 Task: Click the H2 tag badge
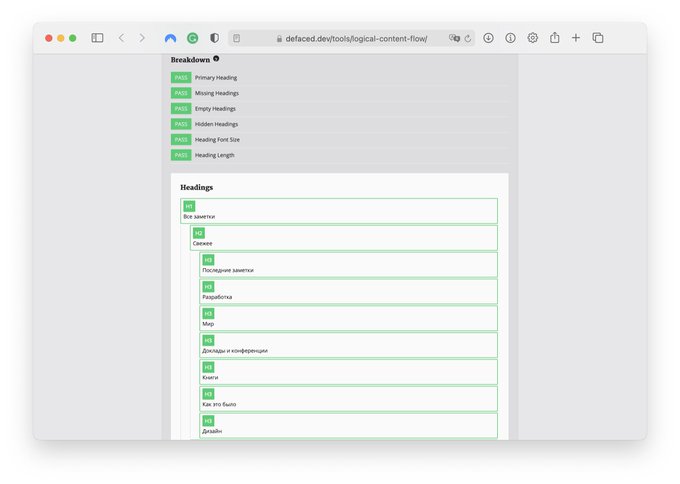tap(199, 233)
